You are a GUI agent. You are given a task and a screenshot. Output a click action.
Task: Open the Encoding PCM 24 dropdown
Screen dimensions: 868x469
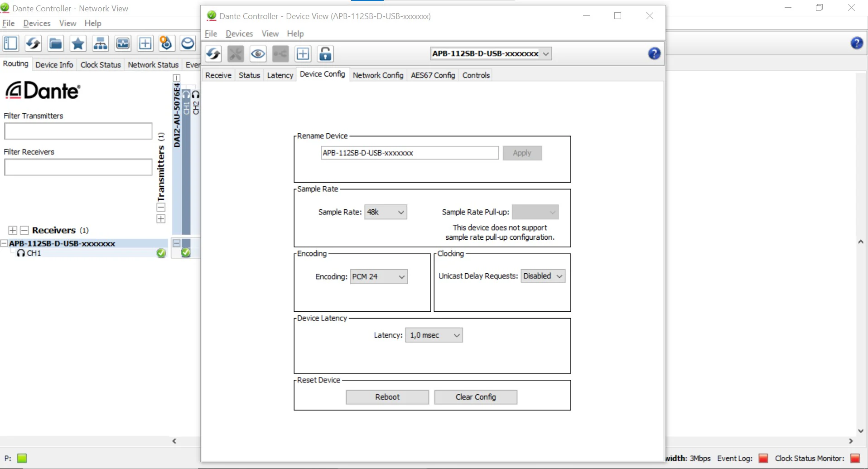[x=379, y=276]
